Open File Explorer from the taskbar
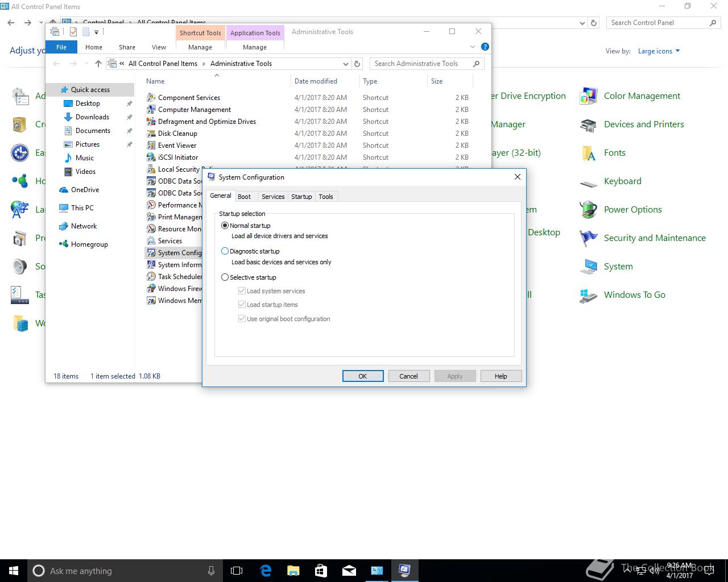728x582 pixels. (293, 571)
